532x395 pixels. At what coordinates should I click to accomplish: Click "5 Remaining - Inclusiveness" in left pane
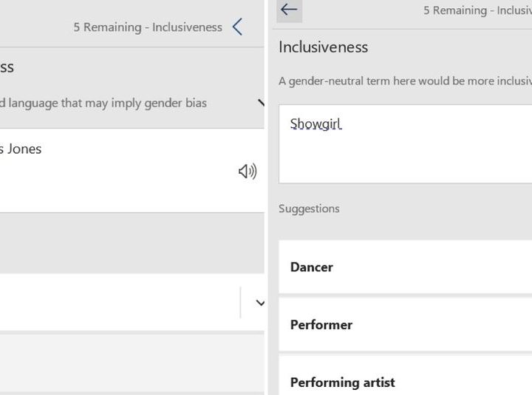coord(148,27)
